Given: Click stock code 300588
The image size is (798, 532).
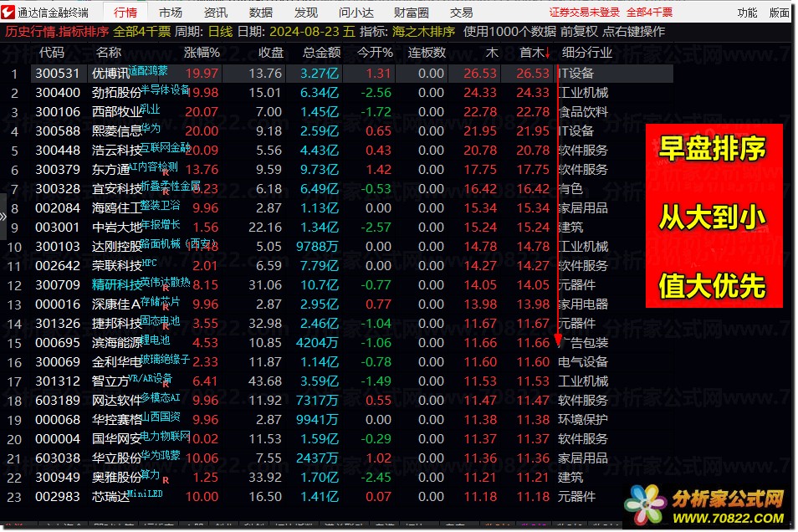Looking at the screenshot, I should click(58, 131).
